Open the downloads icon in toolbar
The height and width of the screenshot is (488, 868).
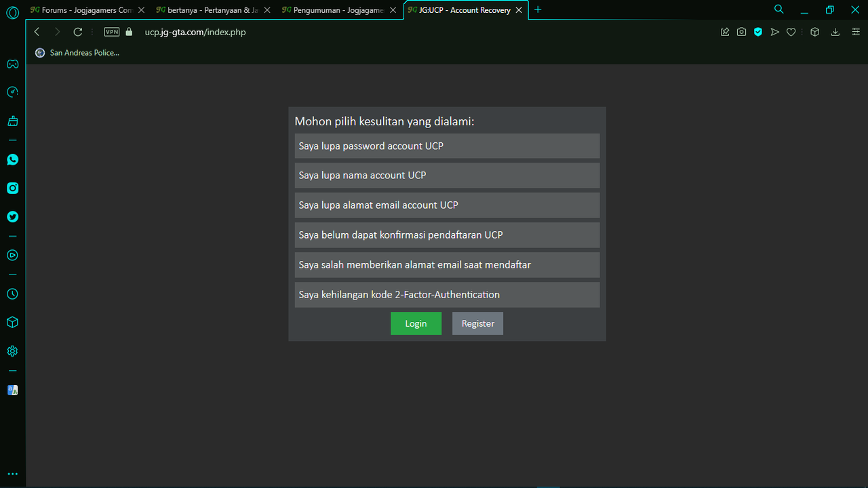click(x=835, y=32)
